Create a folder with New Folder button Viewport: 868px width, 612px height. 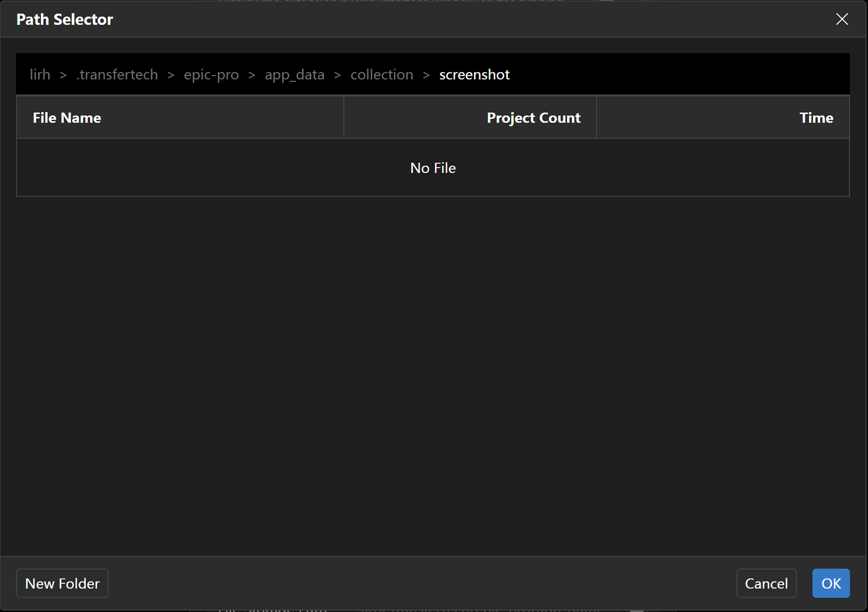tap(62, 583)
